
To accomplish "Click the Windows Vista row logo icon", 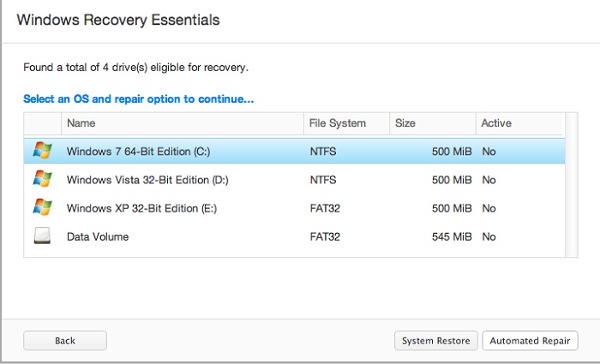I will 42,180.
